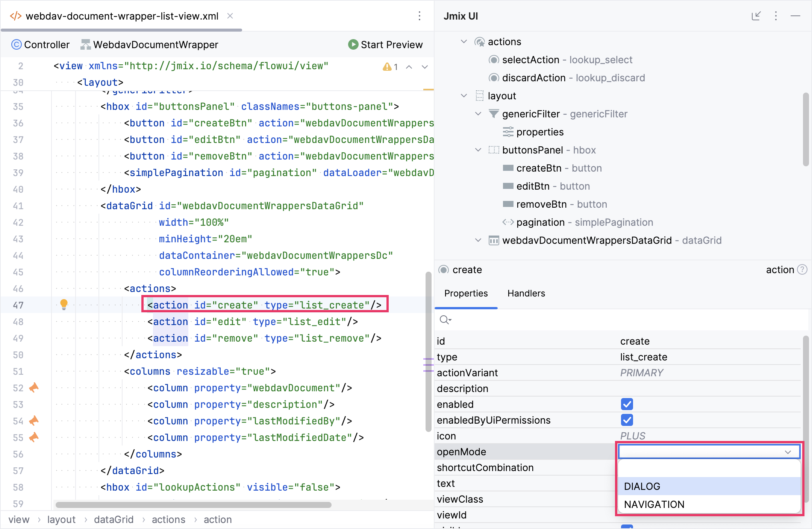This screenshot has width=812, height=529.
Task: Click the warning indicator in the editor
Action: click(389, 67)
